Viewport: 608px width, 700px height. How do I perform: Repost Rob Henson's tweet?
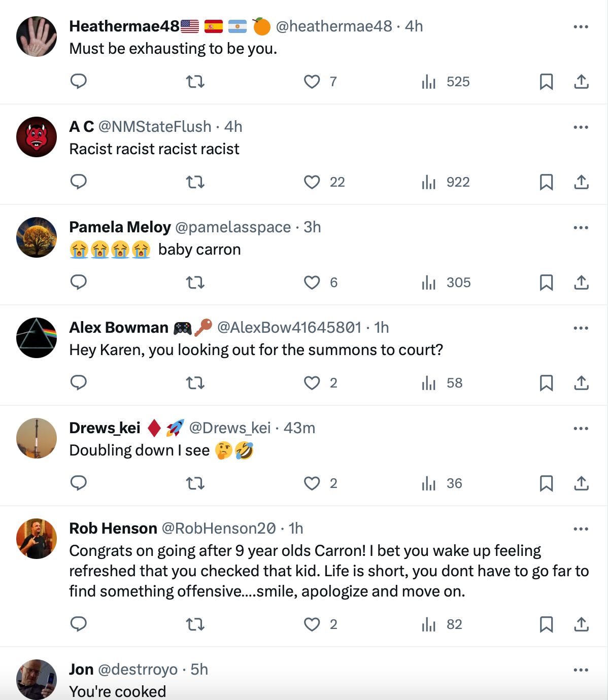point(195,624)
